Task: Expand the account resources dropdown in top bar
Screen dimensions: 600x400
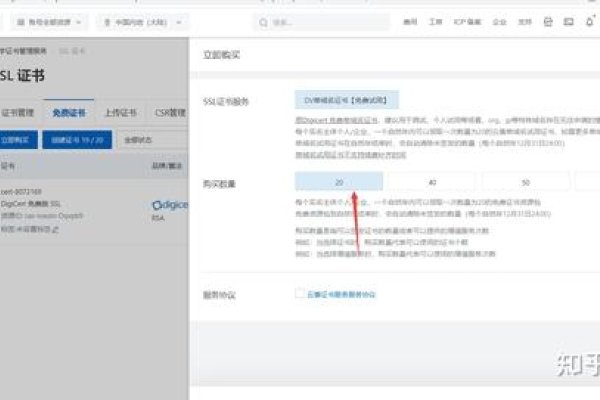Action: coord(49,22)
